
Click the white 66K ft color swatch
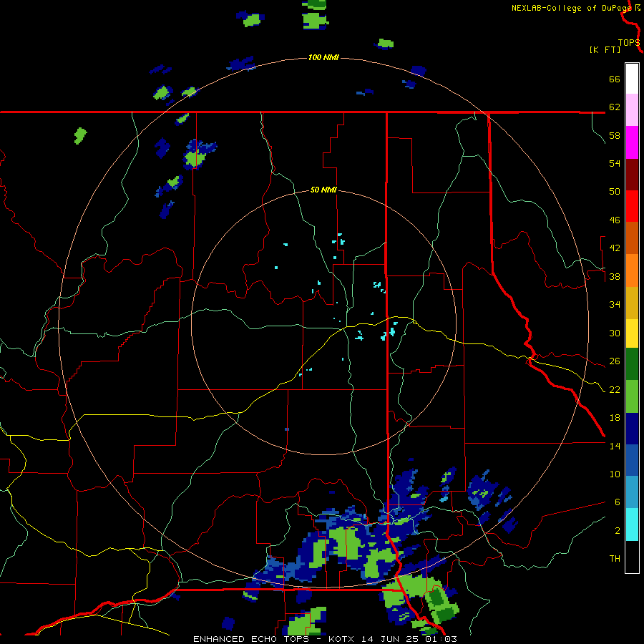click(x=632, y=79)
